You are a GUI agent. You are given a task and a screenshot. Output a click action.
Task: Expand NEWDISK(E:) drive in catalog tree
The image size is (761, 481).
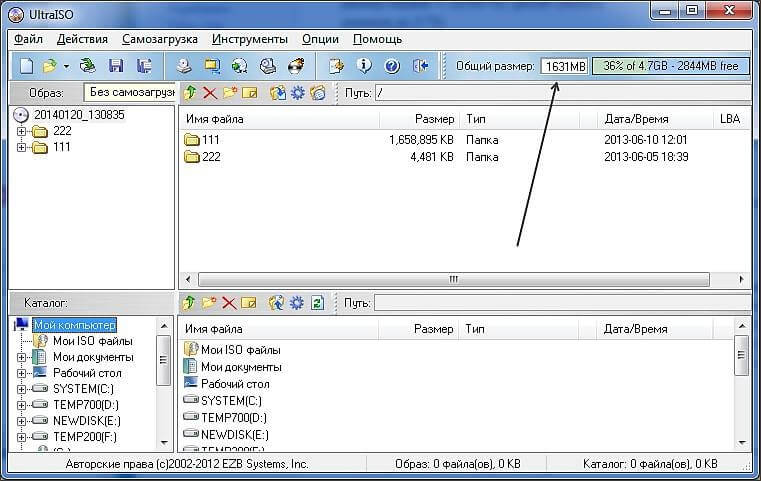[x=21, y=421]
